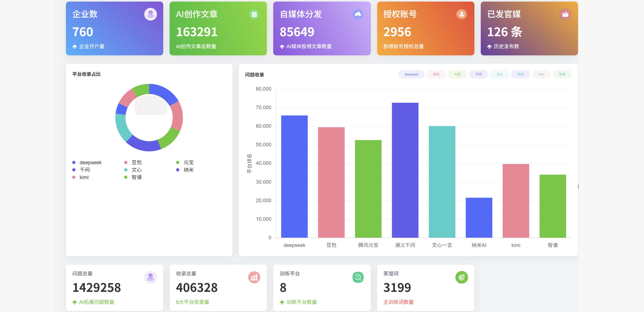Toggle kimi in donut chart legend

coord(81,177)
